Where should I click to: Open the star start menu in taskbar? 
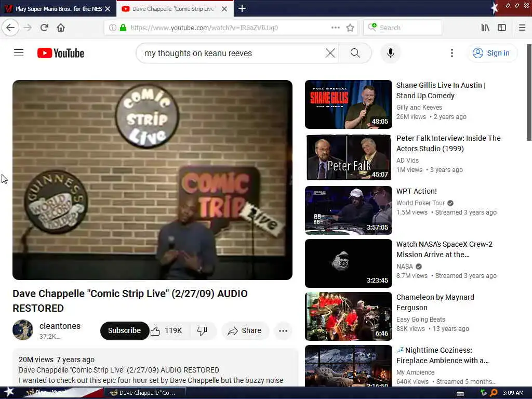click(x=9, y=392)
